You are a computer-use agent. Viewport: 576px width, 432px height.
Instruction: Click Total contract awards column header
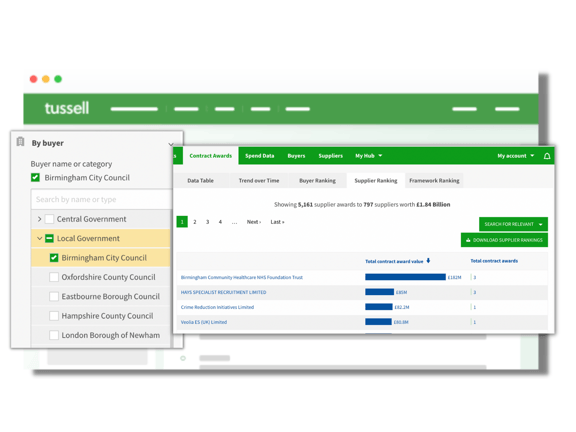(494, 261)
